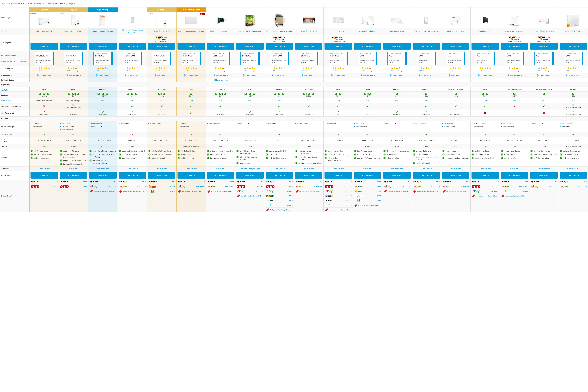This screenshot has width=588, height=392.
Task: Click Ratenzahlung icon in Könighaus Panorama-Serie column
Action: 215,80
